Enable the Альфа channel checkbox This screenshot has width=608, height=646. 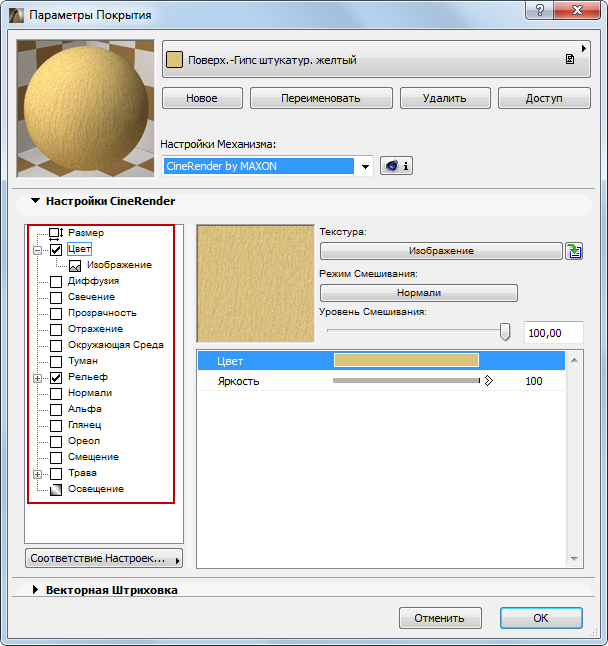pyautogui.click(x=56, y=410)
